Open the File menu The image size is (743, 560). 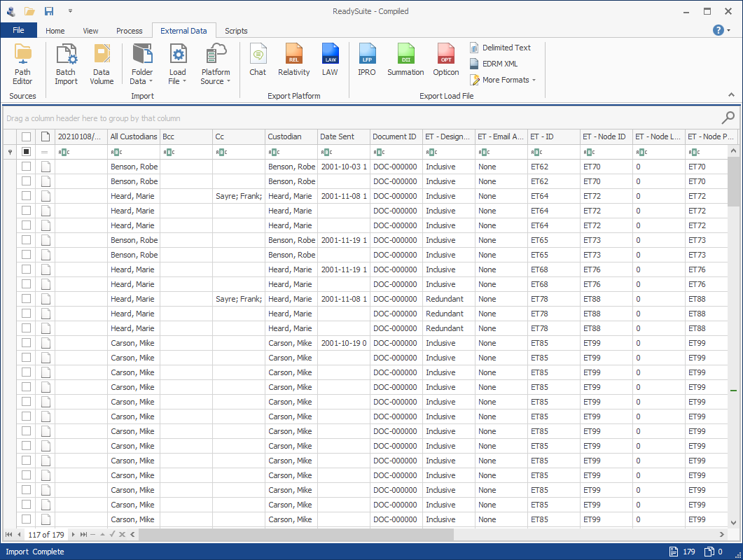pos(18,30)
